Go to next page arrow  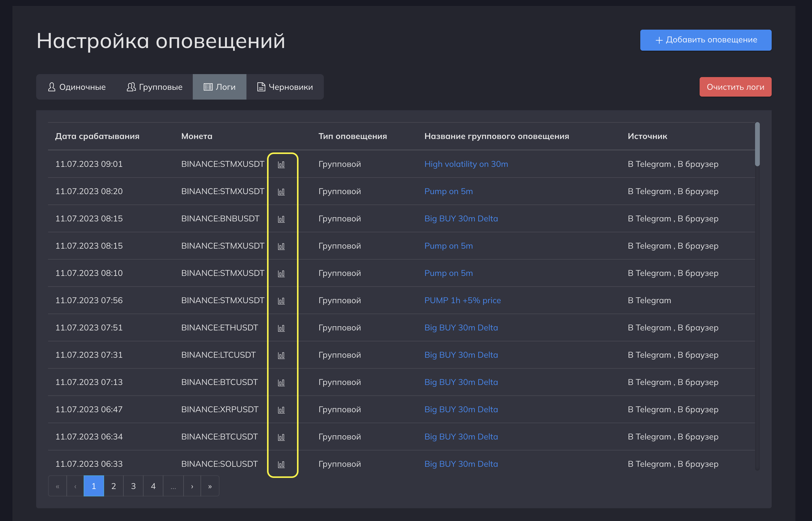[192, 486]
